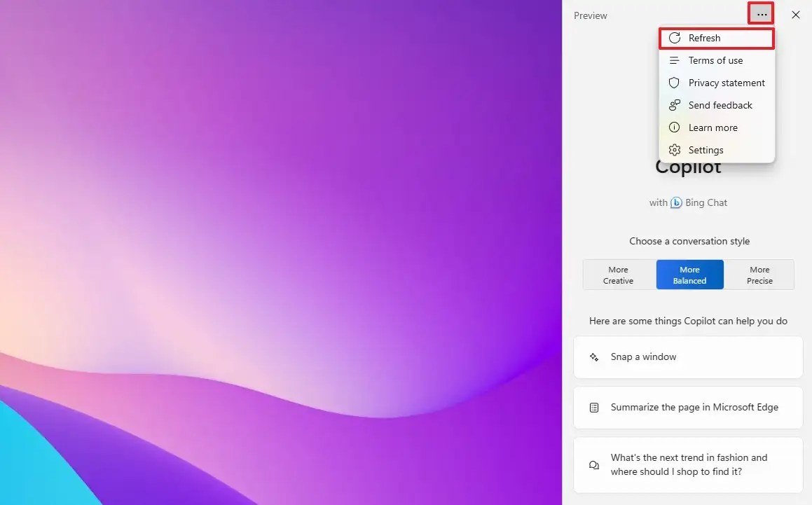Image resolution: width=812 pixels, height=505 pixels.
Task: Choose More Balanced conversation style
Action: 690,275
